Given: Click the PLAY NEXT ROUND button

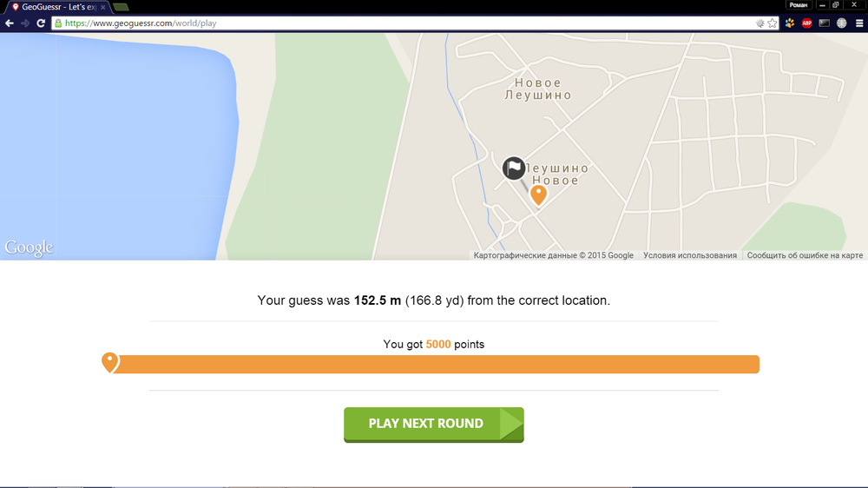Looking at the screenshot, I should tap(433, 425).
